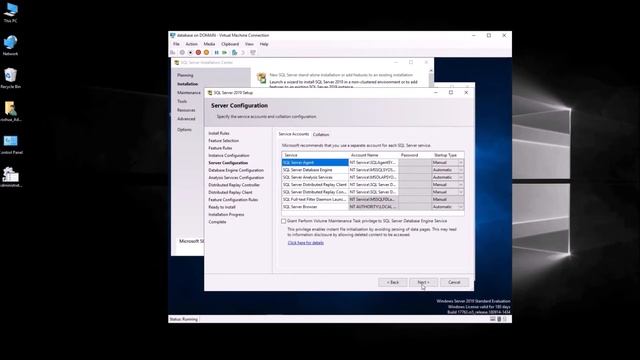Open Control Panel desktop icon

click(11, 144)
